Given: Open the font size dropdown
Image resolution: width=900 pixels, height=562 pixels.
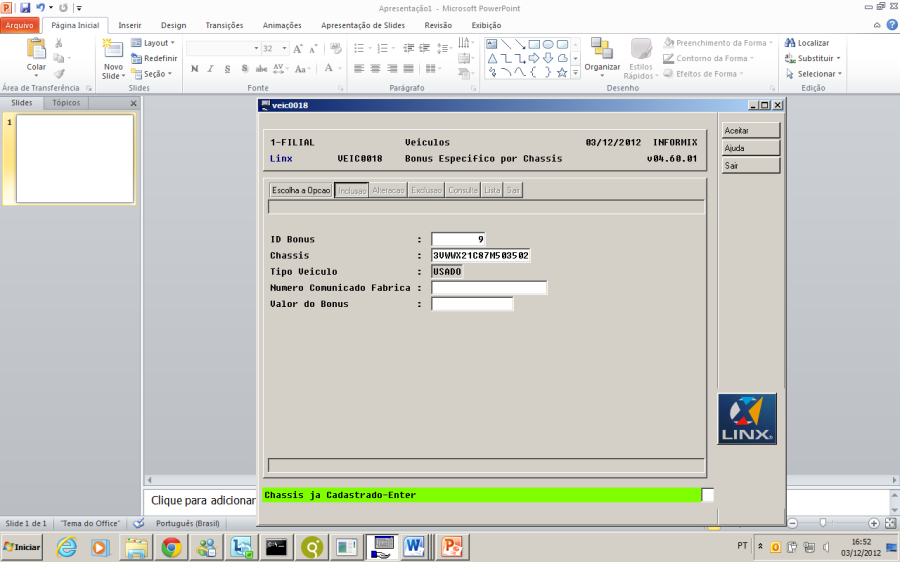Looking at the screenshot, I should [284, 49].
